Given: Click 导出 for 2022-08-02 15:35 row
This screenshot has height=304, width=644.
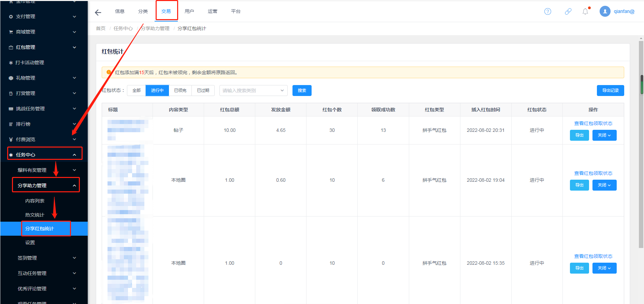Looking at the screenshot, I should (579, 268).
